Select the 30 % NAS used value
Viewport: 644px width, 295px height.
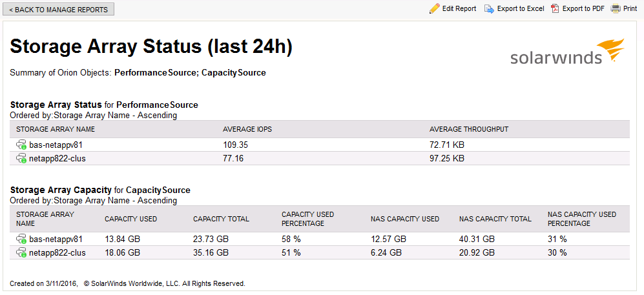557,253
